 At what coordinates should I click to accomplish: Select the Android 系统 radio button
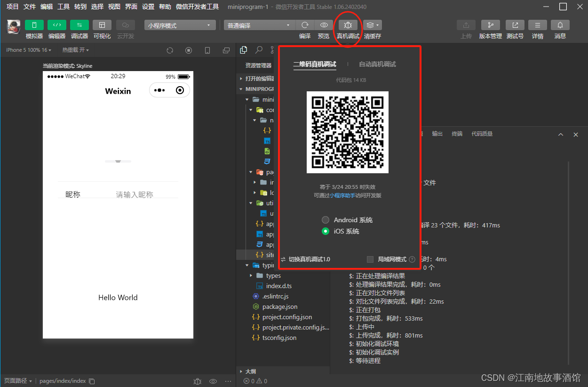tap(326, 220)
